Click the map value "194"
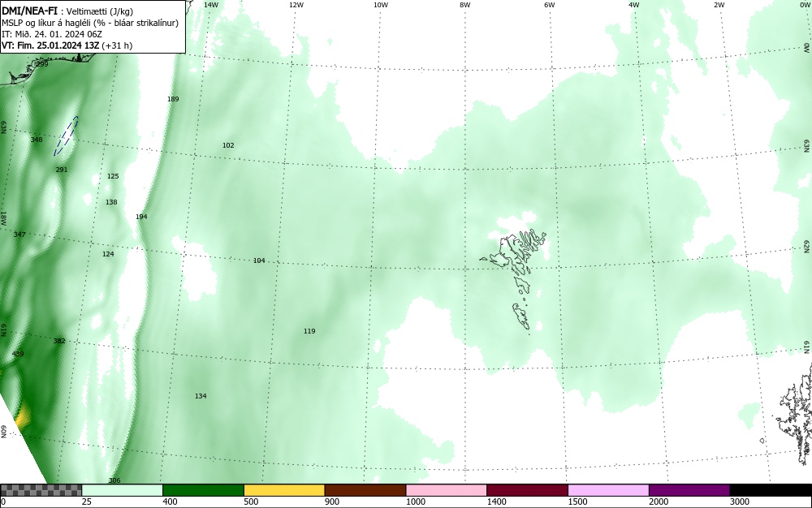The height and width of the screenshot is (508, 812). click(141, 217)
